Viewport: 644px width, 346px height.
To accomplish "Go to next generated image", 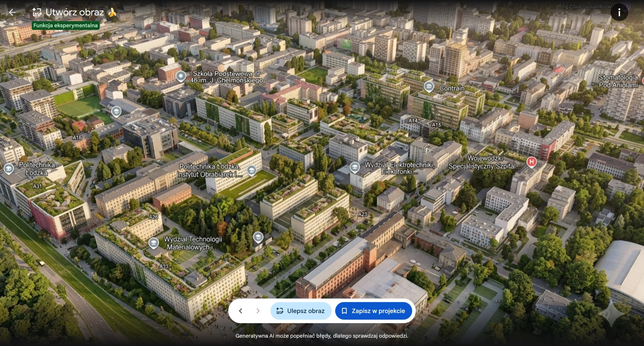I will click(x=258, y=311).
